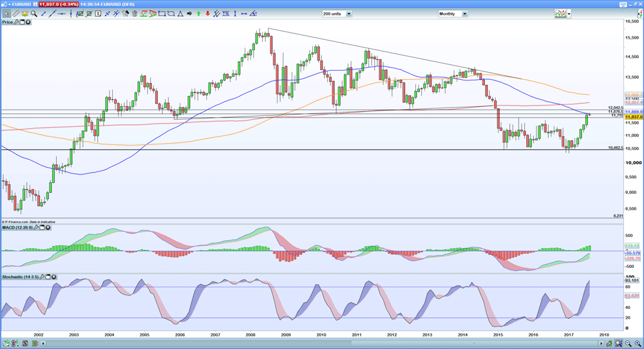
Task: Maximize the Price panel
Action: tap(22, 22)
